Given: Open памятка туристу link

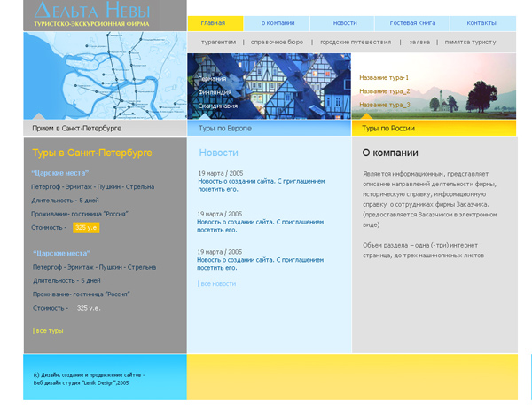Looking at the screenshot, I should point(469,42).
